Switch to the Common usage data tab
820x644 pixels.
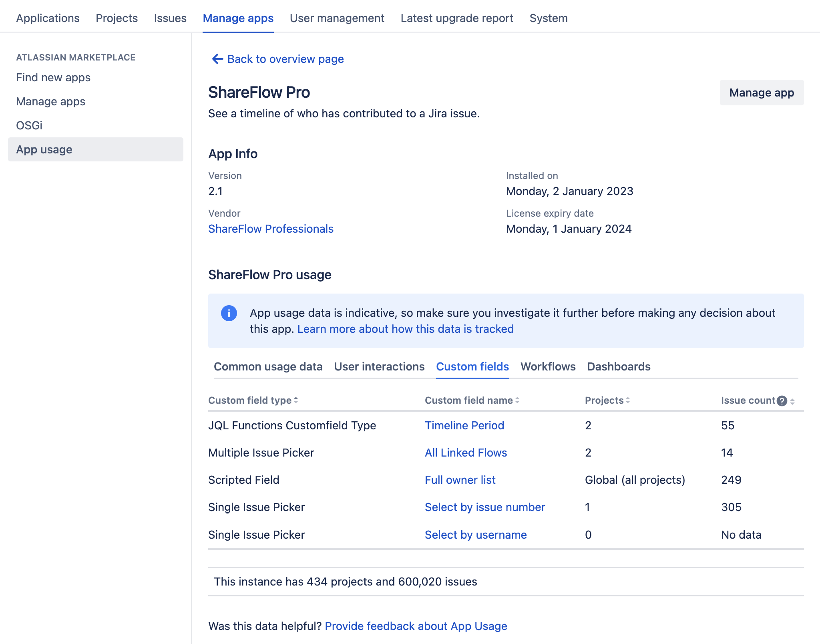pos(268,366)
